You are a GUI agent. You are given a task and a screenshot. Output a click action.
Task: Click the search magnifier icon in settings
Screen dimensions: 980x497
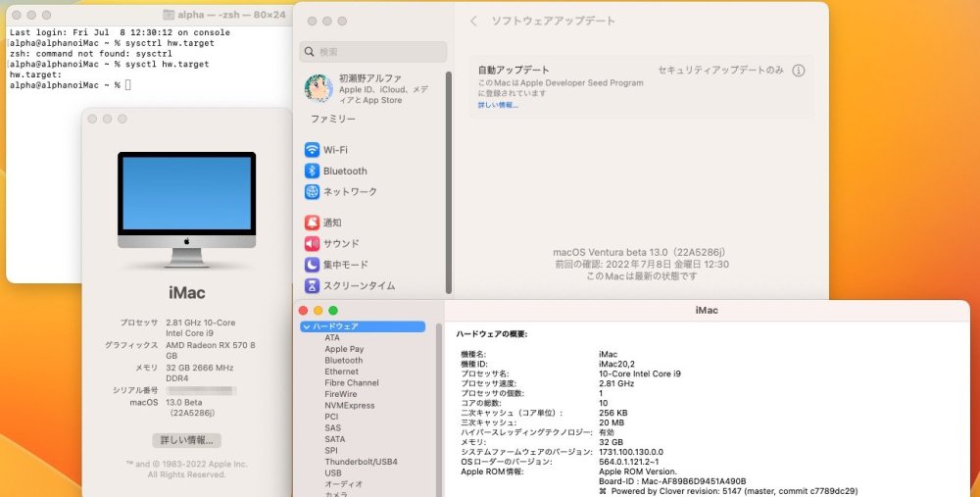tap(310, 52)
